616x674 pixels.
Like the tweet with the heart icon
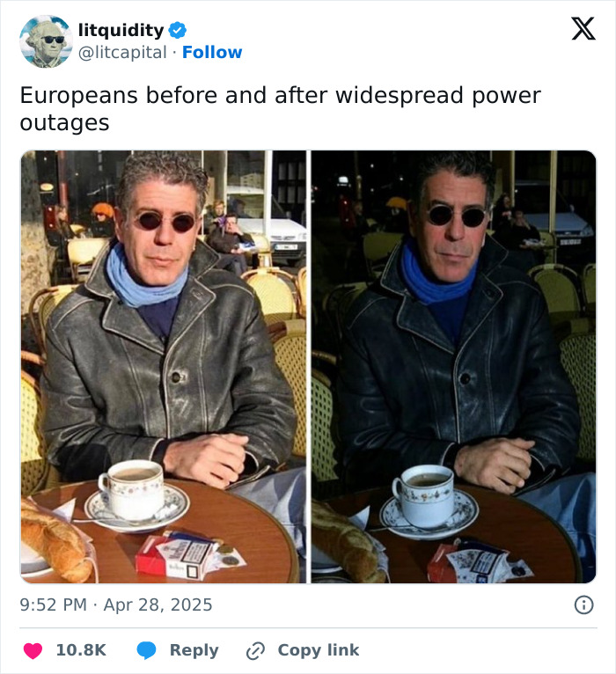click(x=33, y=650)
